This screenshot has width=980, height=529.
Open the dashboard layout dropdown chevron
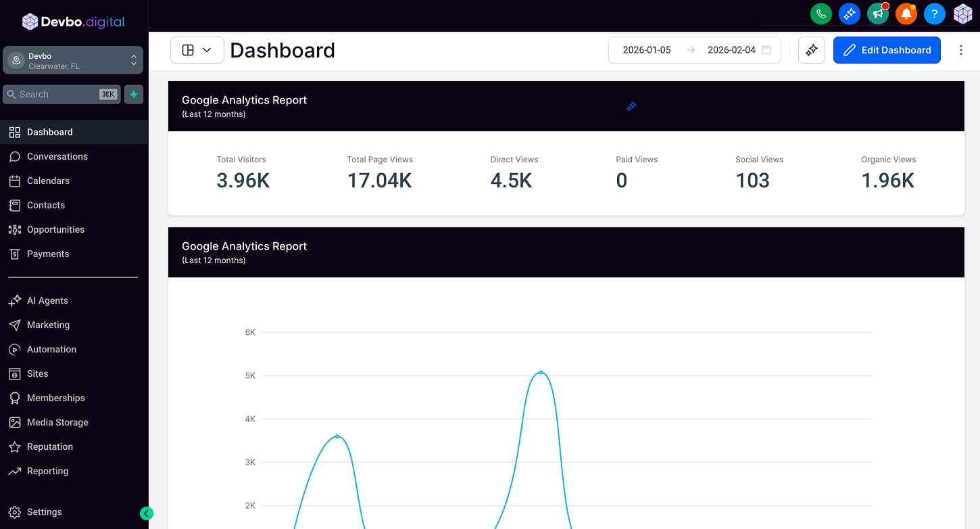pos(207,50)
